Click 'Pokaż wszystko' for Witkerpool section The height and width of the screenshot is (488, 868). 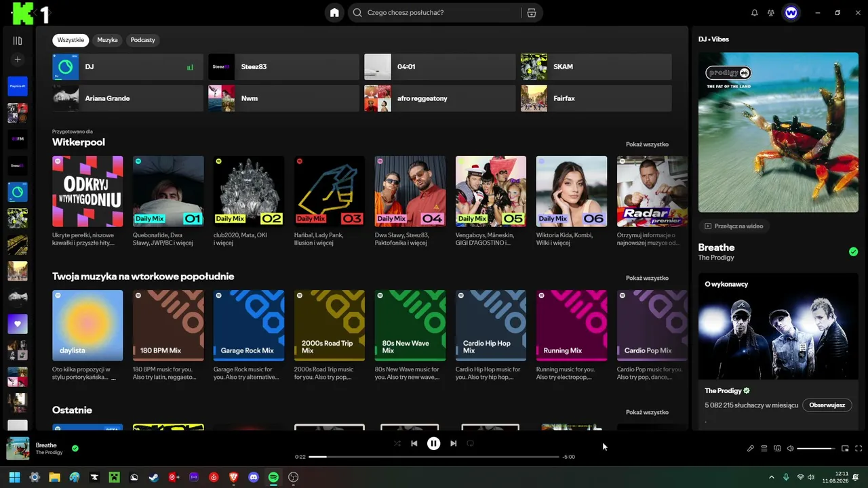coord(647,144)
